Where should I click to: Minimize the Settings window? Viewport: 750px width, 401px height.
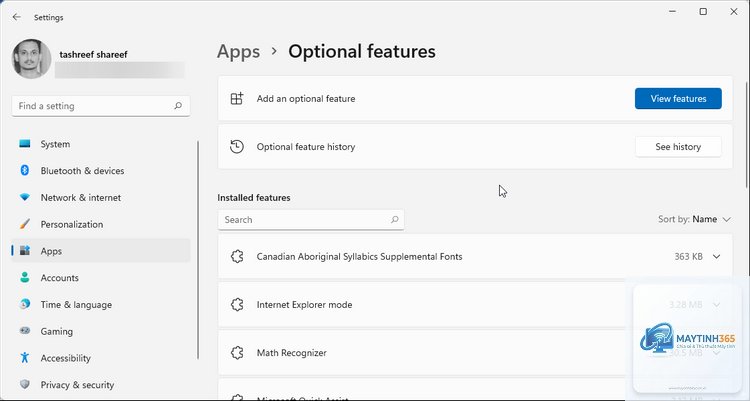tap(673, 11)
